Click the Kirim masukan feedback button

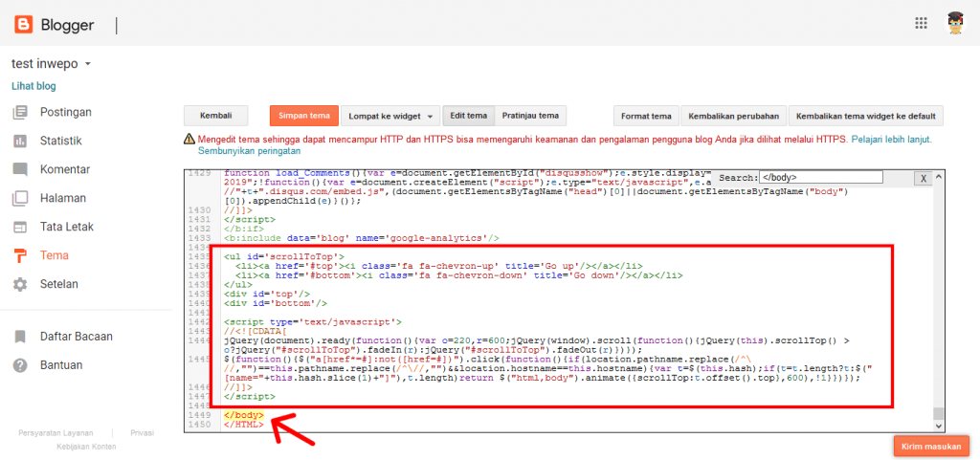(931, 447)
